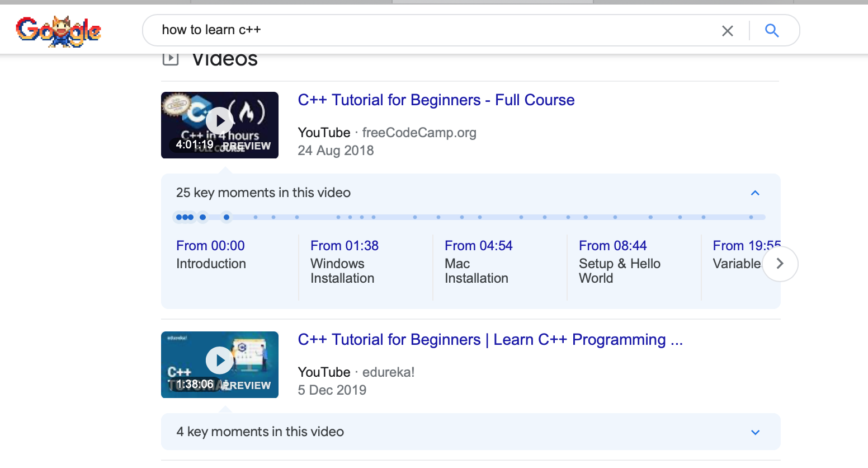The height and width of the screenshot is (468, 868).
Task: Play the freeCodeCamp C++ video thumbnail
Action: [220, 125]
